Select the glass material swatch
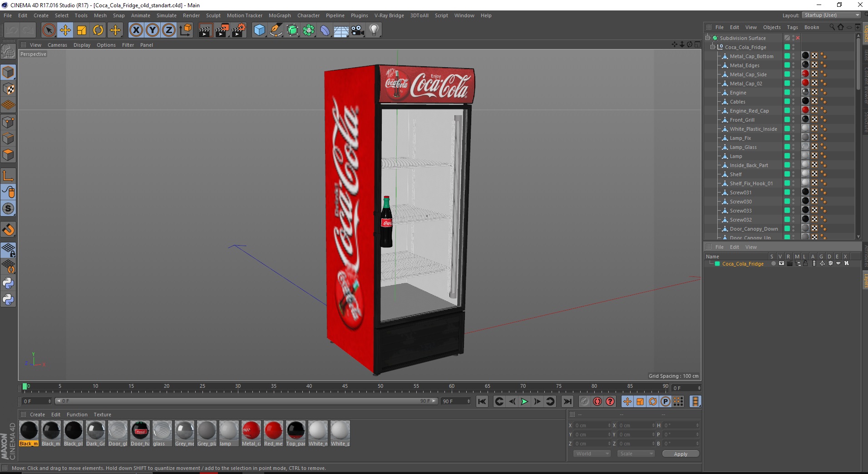Screen dimensions: 868x474 coord(162,434)
